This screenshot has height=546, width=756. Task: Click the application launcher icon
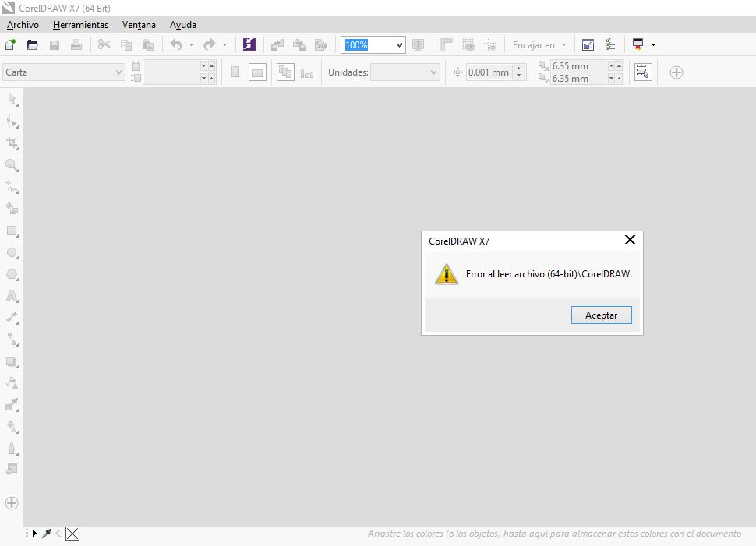[x=638, y=44]
